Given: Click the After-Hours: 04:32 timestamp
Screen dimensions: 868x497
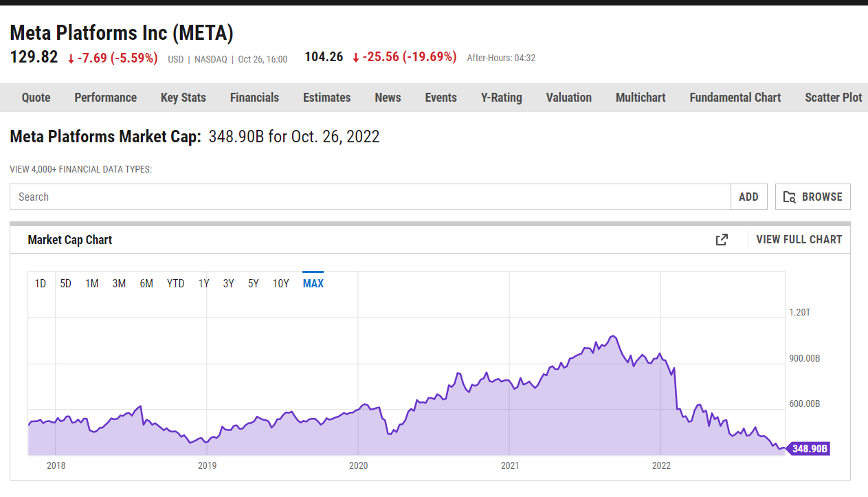Looking at the screenshot, I should point(501,58).
